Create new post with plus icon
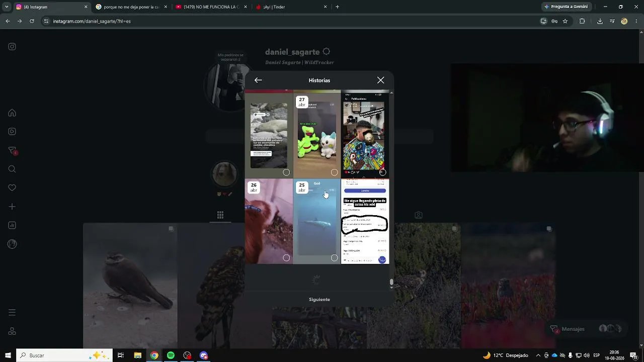 [12, 207]
